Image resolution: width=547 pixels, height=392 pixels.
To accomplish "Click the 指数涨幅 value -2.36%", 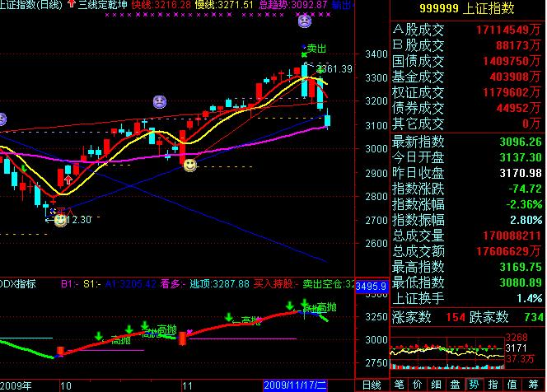I will 524,204.
